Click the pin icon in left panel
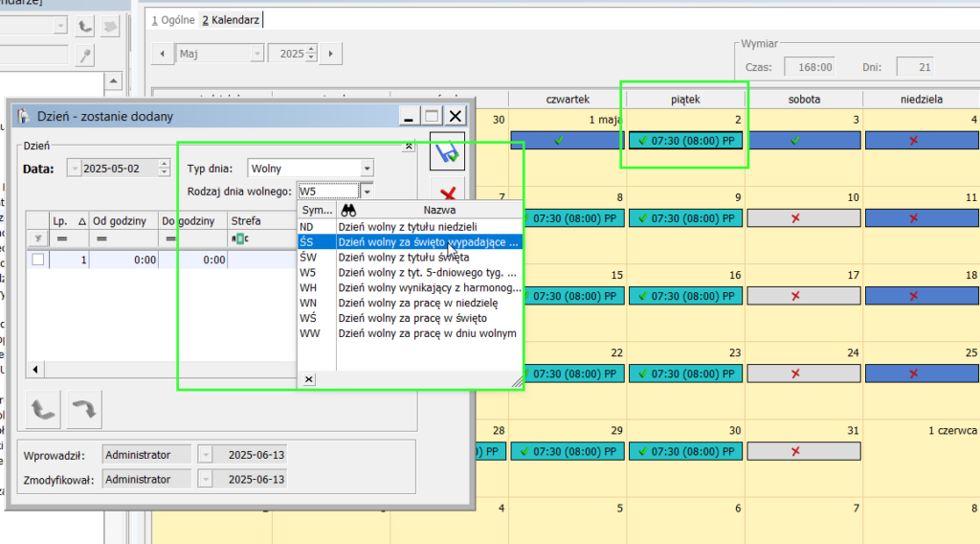 [x=85, y=55]
